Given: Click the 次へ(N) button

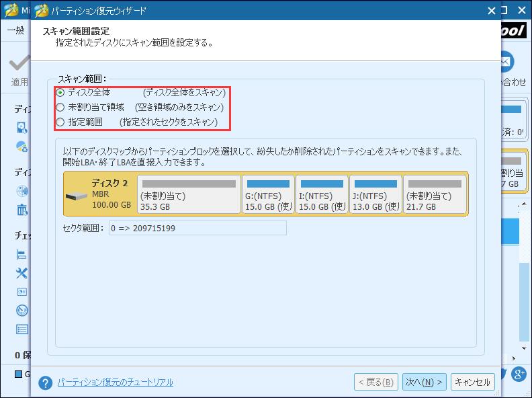Looking at the screenshot, I should pyautogui.click(x=424, y=382).
